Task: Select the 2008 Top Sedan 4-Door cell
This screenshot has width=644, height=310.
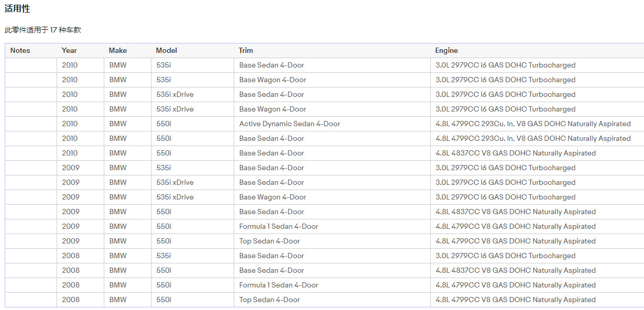Action: tap(269, 300)
